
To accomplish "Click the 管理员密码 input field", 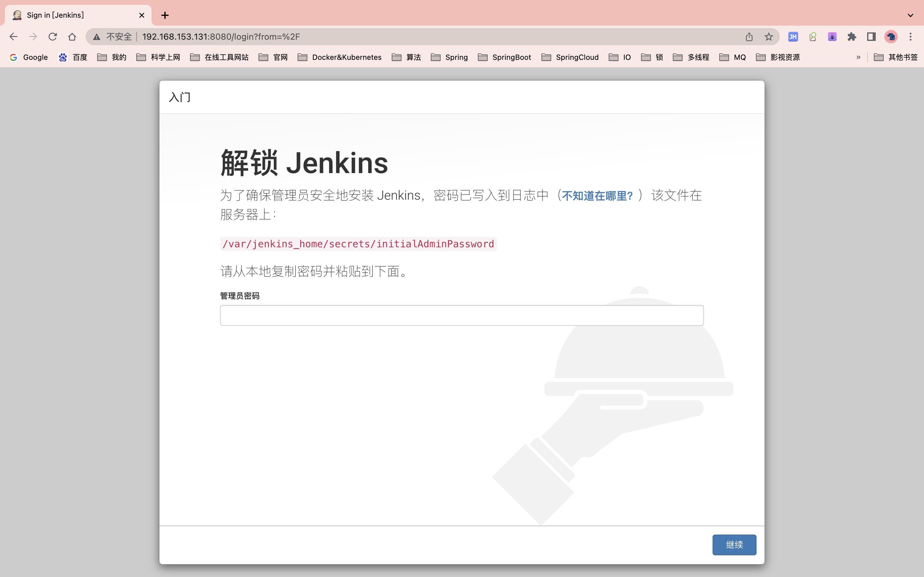I will point(461,315).
